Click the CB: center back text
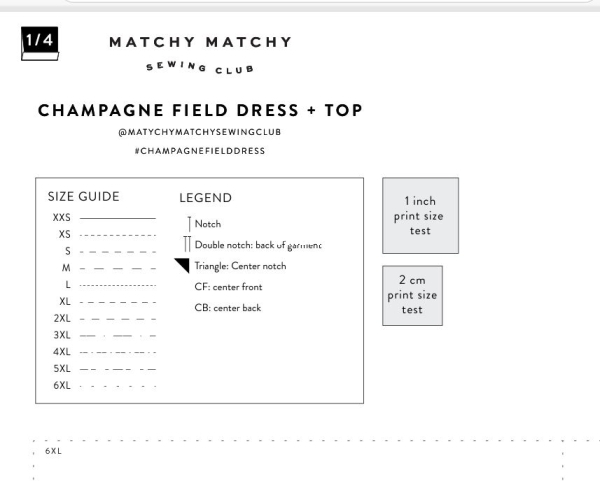The image size is (600, 481). (228, 308)
